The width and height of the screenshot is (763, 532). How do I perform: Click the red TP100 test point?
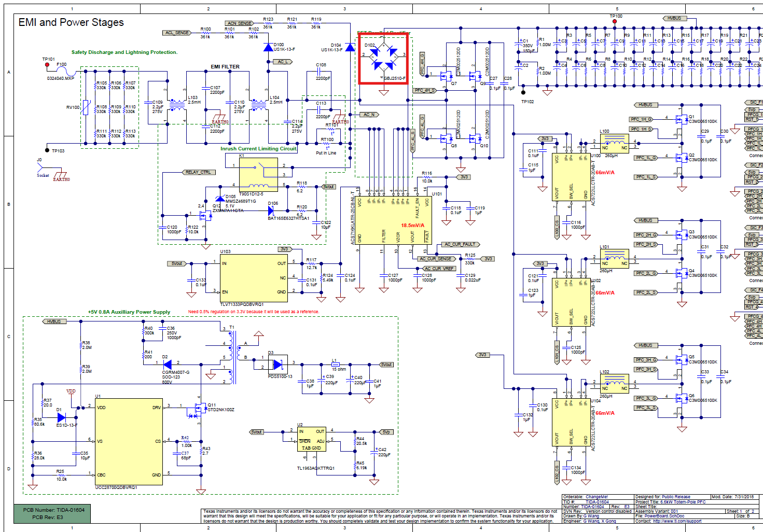pyautogui.click(x=615, y=21)
